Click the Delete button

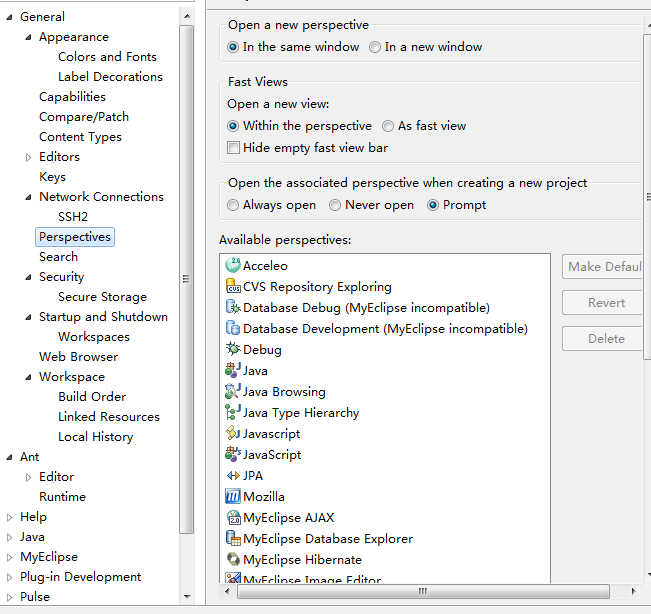602,338
